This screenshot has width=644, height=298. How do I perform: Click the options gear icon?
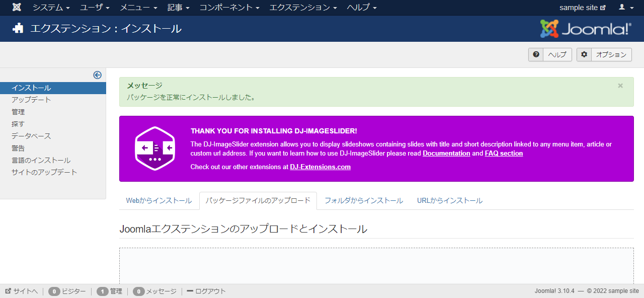click(x=584, y=54)
